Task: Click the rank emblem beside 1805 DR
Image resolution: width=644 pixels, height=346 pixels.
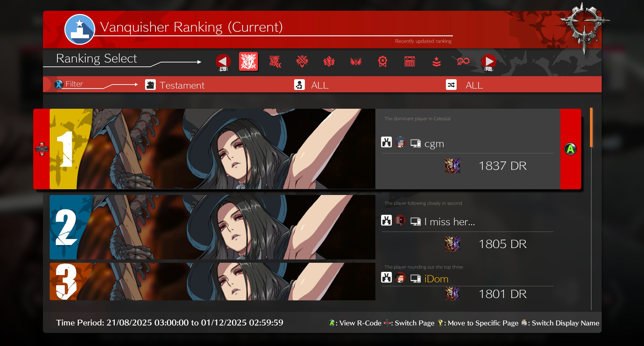Action: tap(453, 244)
